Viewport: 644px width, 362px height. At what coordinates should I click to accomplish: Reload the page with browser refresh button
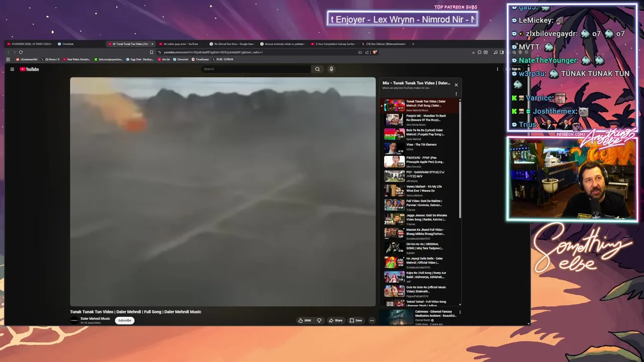pyautogui.click(x=21, y=52)
